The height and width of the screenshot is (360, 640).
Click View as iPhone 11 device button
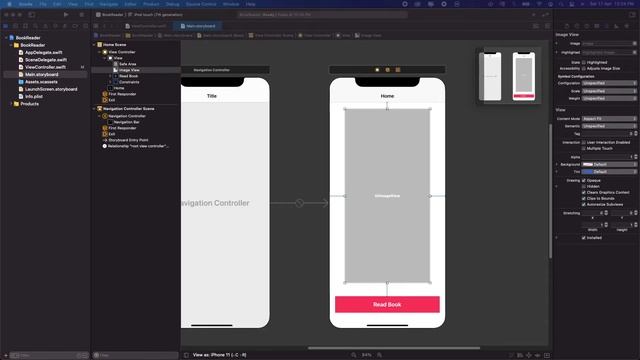(220, 355)
